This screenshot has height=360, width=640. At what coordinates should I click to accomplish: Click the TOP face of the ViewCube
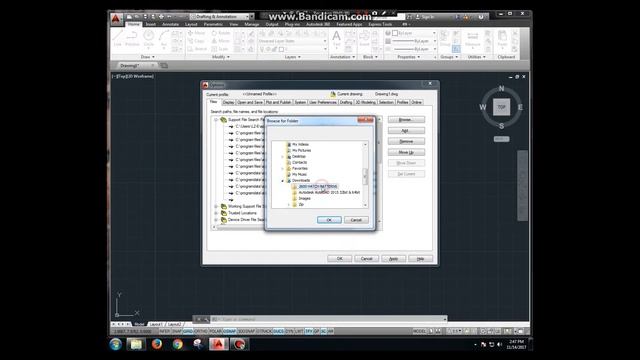click(x=502, y=107)
